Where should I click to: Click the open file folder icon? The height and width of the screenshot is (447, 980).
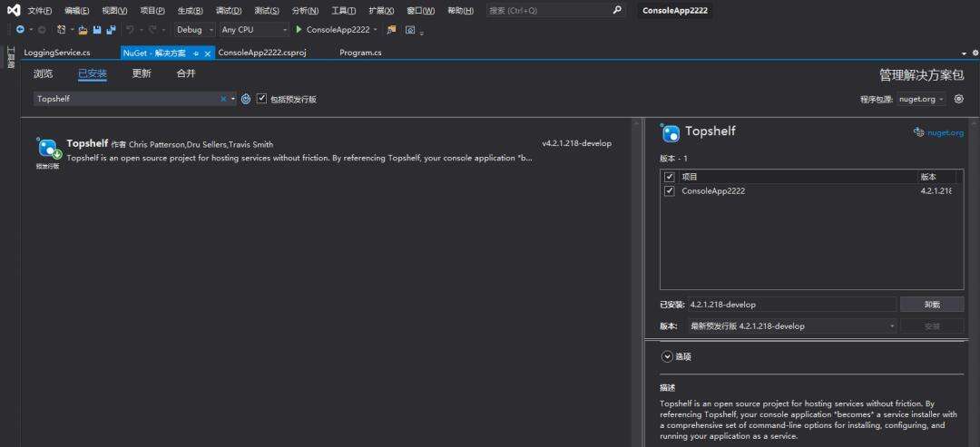[83, 29]
